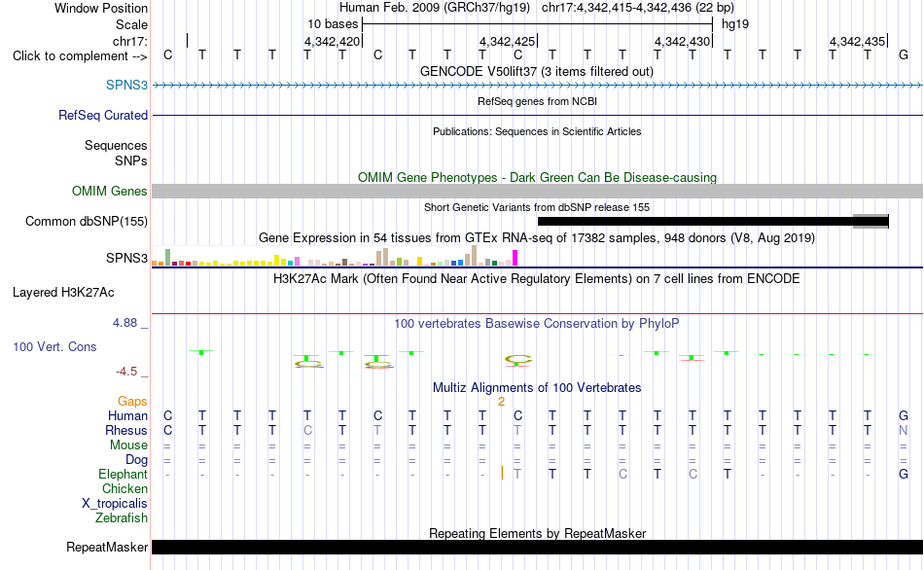Click the 4,342,435 position label
Image resolution: width=924 pixels, height=570 pixels.
tap(857, 41)
